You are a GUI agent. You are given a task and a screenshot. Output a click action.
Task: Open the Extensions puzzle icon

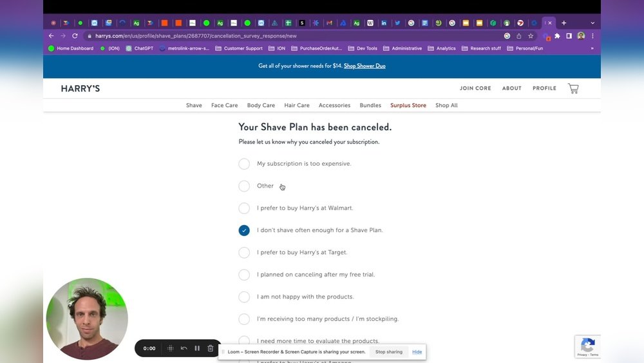pos(557,36)
